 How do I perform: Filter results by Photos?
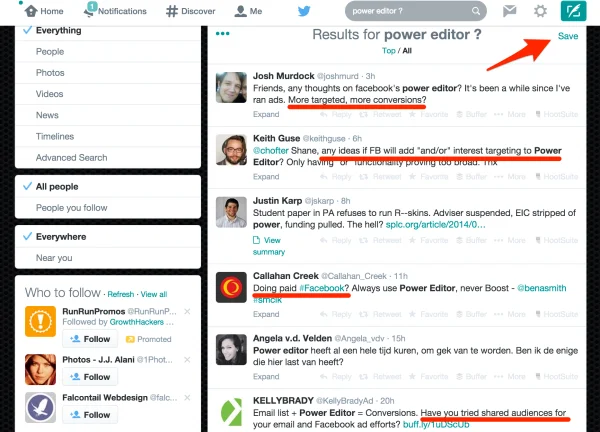(x=108, y=73)
